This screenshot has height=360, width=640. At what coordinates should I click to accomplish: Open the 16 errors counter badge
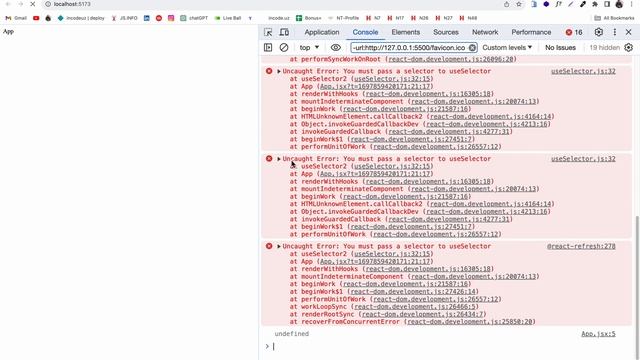574,32
